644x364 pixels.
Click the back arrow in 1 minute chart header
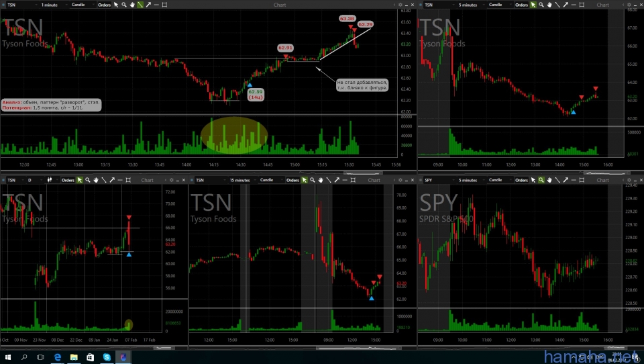(x=394, y=5)
